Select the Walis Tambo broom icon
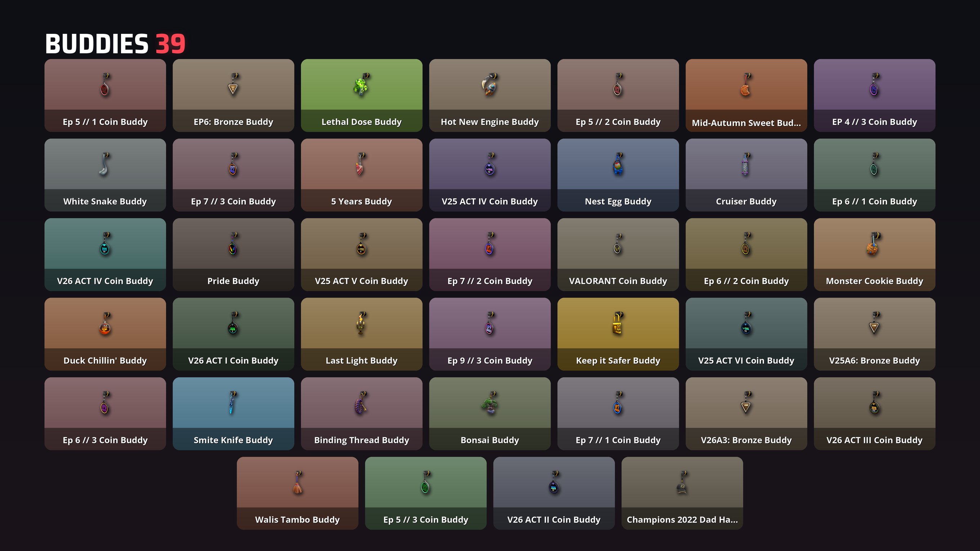980x551 pixels. tap(298, 483)
